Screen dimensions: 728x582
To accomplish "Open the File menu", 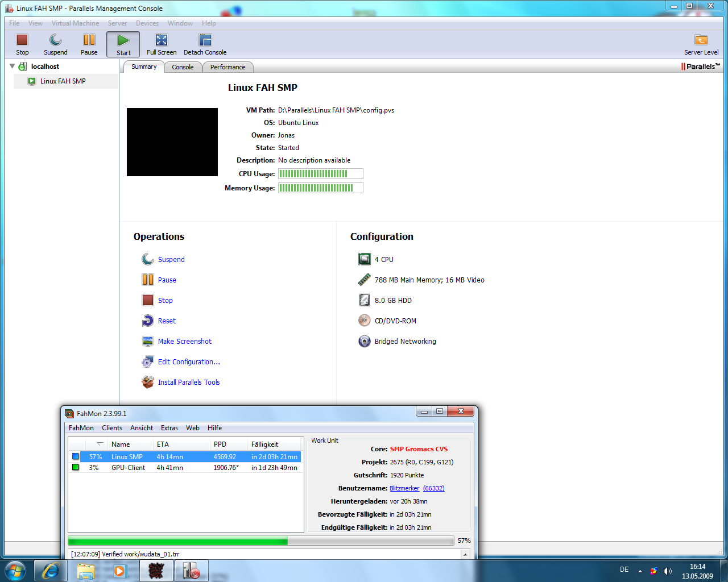I will (x=14, y=23).
